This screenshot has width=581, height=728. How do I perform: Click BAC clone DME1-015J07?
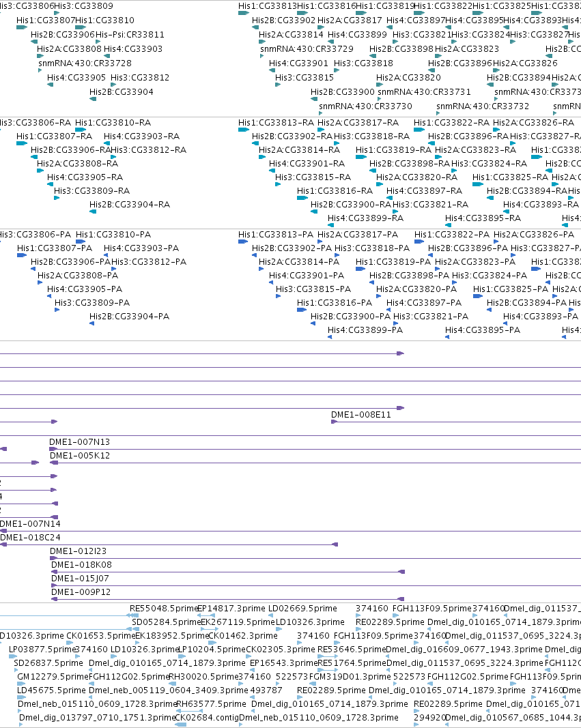point(80,579)
